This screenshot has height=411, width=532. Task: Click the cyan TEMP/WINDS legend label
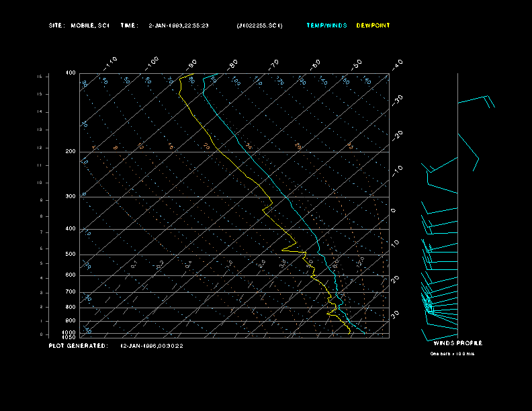click(x=326, y=26)
